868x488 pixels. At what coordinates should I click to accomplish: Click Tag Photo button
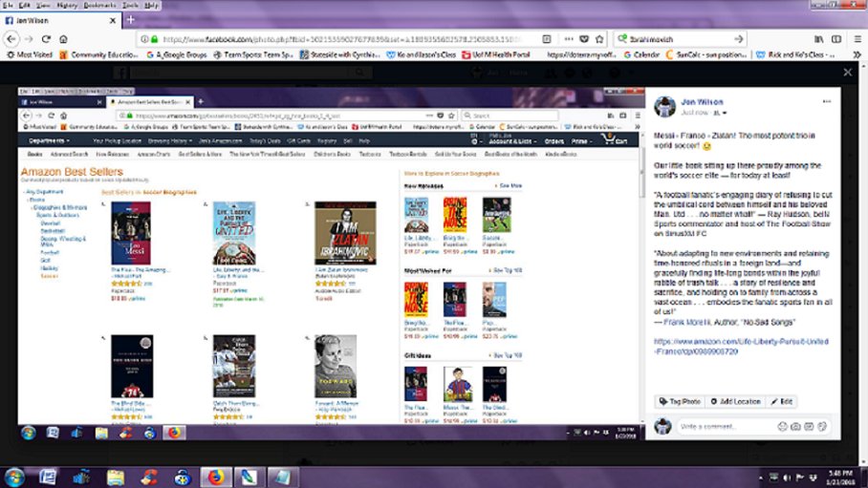pos(680,402)
